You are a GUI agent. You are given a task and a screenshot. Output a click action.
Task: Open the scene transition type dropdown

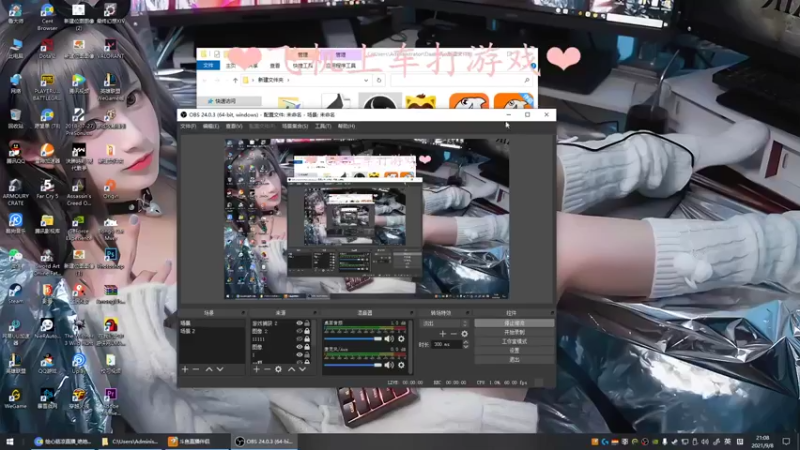[444, 323]
